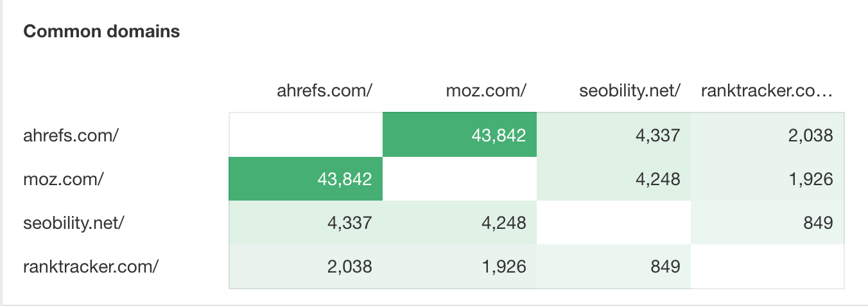The width and height of the screenshot is (868, 306).
Task: Open the 849 value in the seobility.net row
Action: pyautogui.click(x=819, y=223)
